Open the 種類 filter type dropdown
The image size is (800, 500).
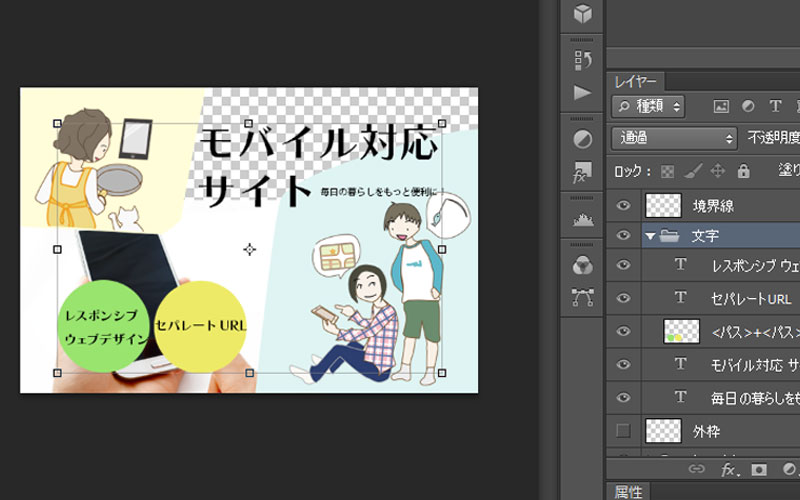648,106
